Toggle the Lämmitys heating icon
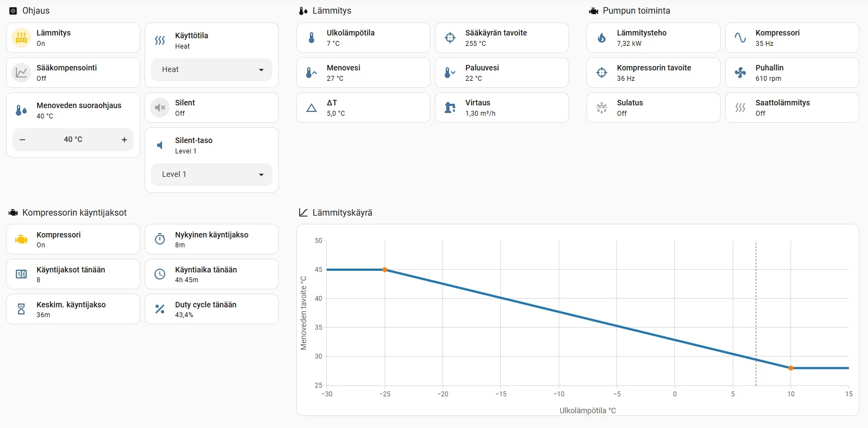 tap(21, 38)
